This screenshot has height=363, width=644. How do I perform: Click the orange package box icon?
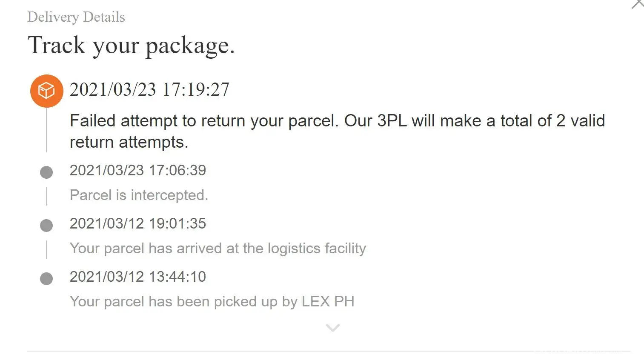click(46, 91)
